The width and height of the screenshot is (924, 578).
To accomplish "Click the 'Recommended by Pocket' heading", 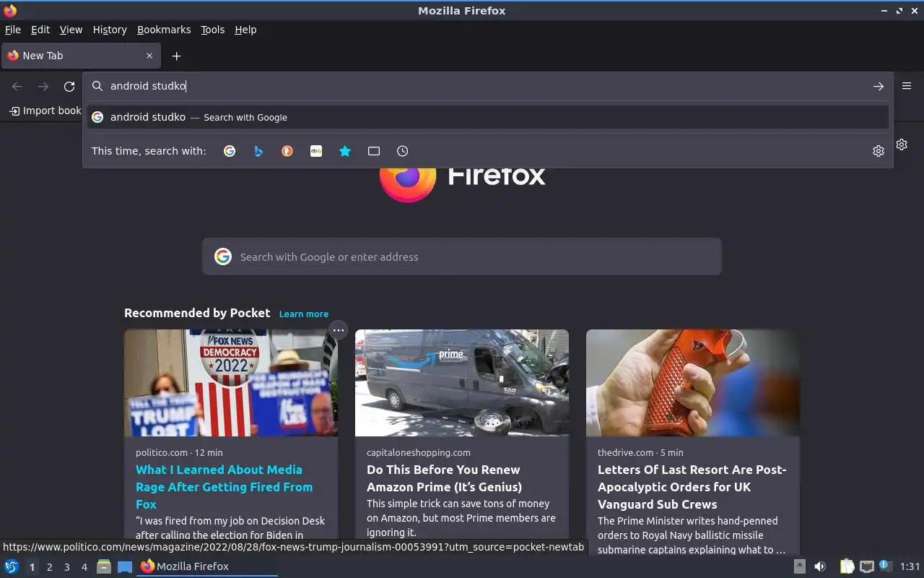I will point(197,313).
